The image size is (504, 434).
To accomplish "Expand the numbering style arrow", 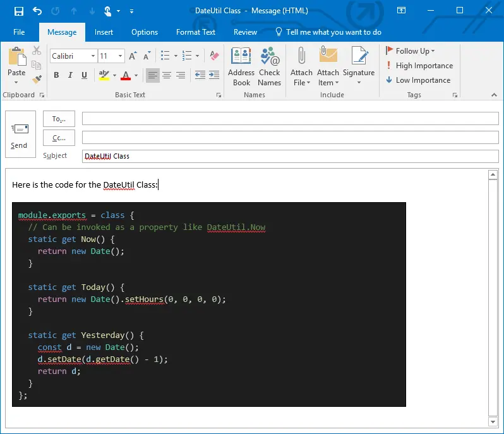I will pyautogui.click(x=197, y=56).
